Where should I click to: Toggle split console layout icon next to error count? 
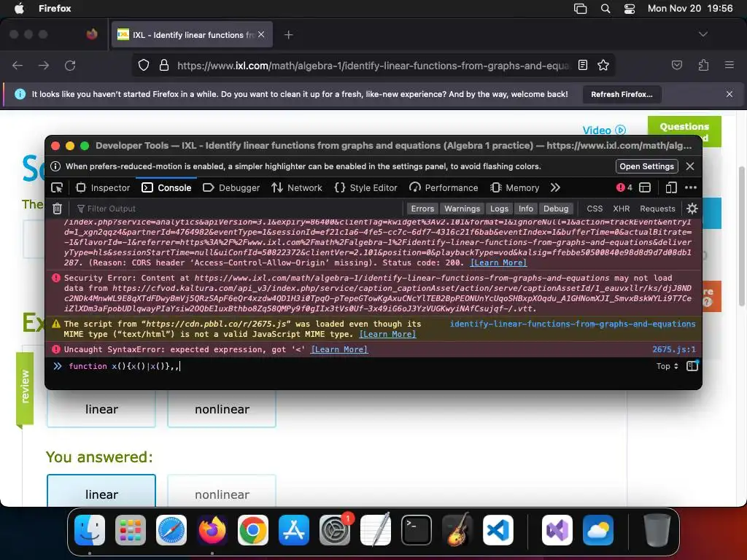[645, 187]
